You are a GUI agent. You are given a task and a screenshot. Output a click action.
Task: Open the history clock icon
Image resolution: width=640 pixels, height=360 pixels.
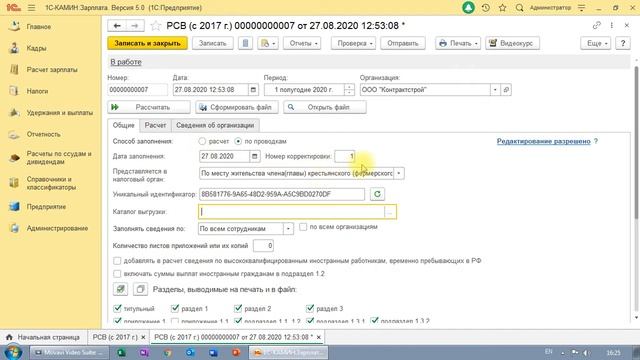pyautogui.click(x=486, y=8)
